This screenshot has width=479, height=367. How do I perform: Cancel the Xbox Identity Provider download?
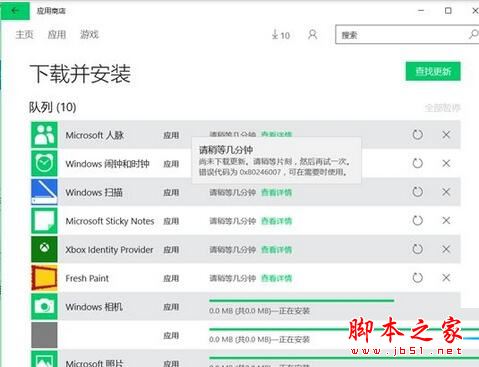[x=446, y=249]
